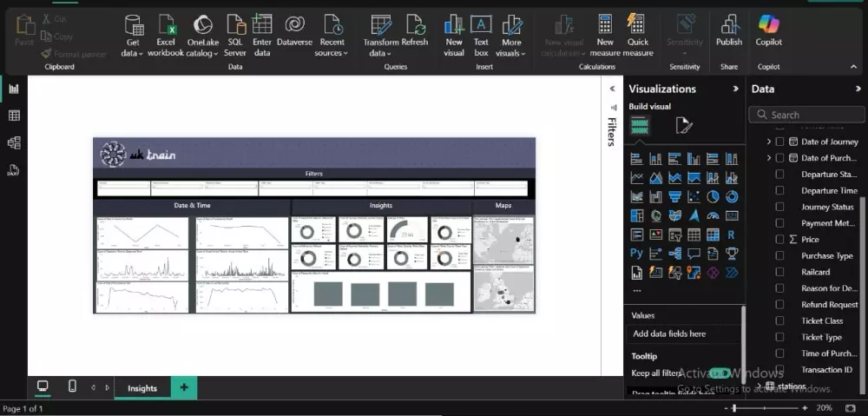Click the Publish button
This screenshot has width=868, height=416.
point(729,31)
